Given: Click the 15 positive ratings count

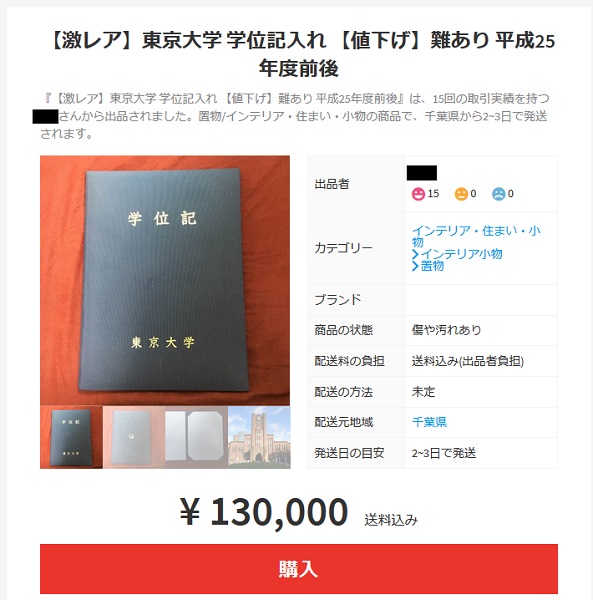Looking at the screenshot, I should tap(433, 194).
